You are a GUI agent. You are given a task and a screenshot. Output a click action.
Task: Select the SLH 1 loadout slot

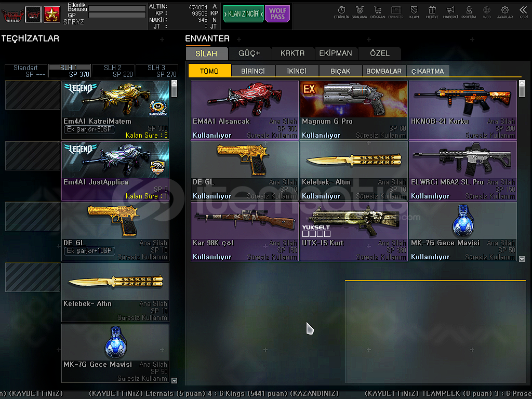click(x=70, y=71)
